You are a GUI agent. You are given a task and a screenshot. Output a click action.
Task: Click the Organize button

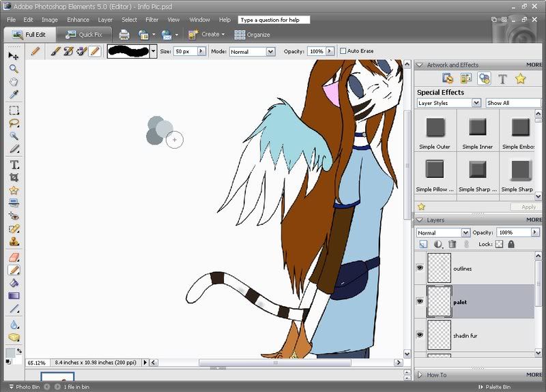point(253,35)
